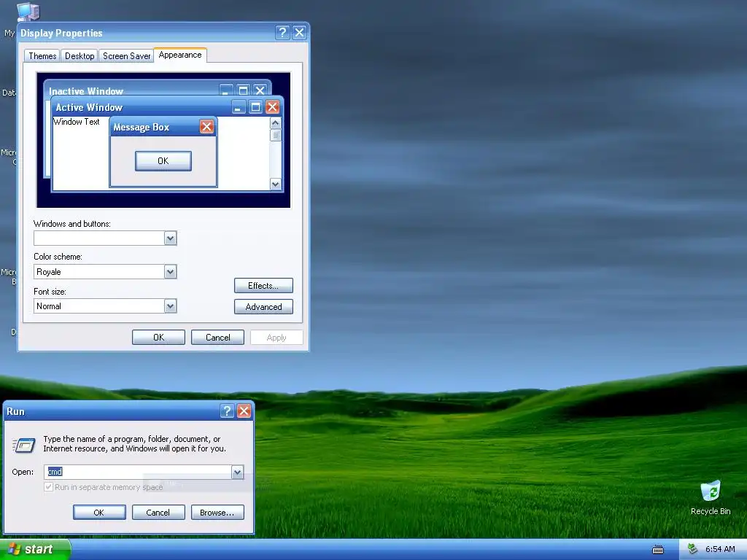Expand the Windows and buttons dropdown

click(170, 238)
